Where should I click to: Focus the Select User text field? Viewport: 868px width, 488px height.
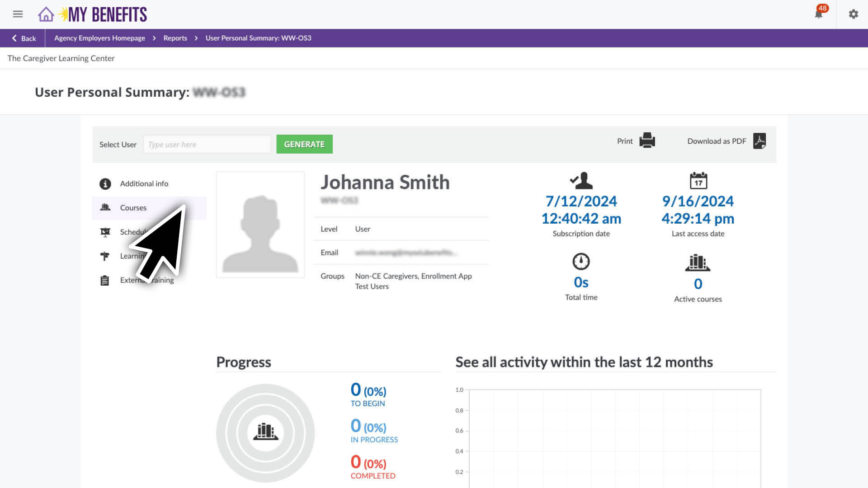point(207,145)
